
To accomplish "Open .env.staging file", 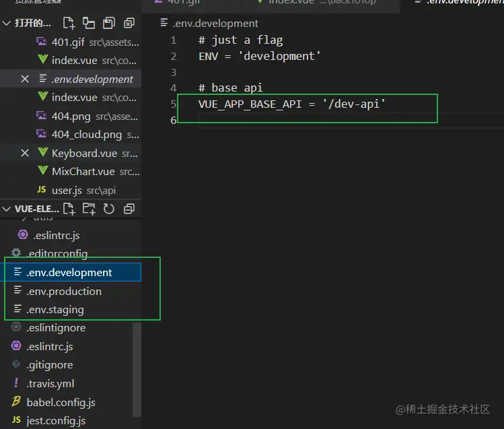I will 71,309.
